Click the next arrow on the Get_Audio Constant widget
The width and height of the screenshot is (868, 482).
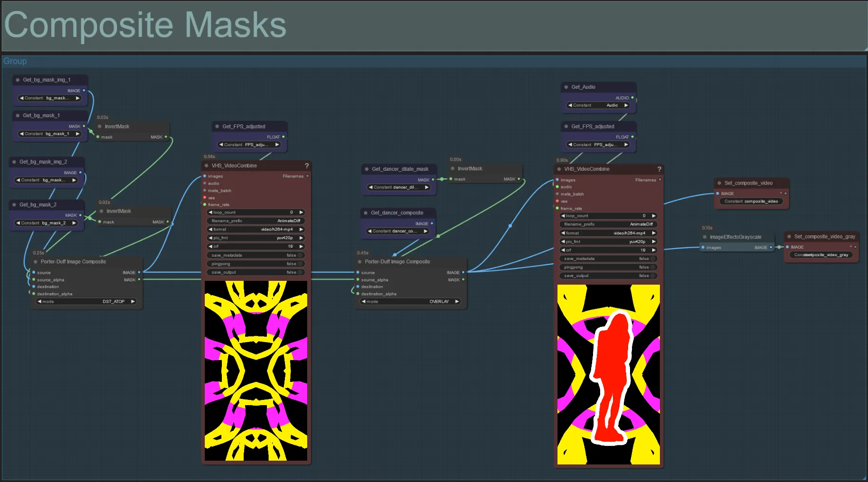tap(626, 105)
